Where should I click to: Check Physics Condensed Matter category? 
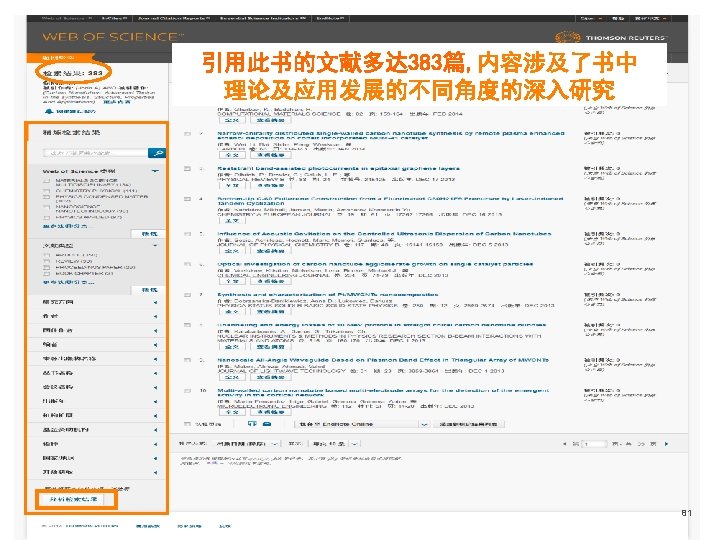coord(46,197)
